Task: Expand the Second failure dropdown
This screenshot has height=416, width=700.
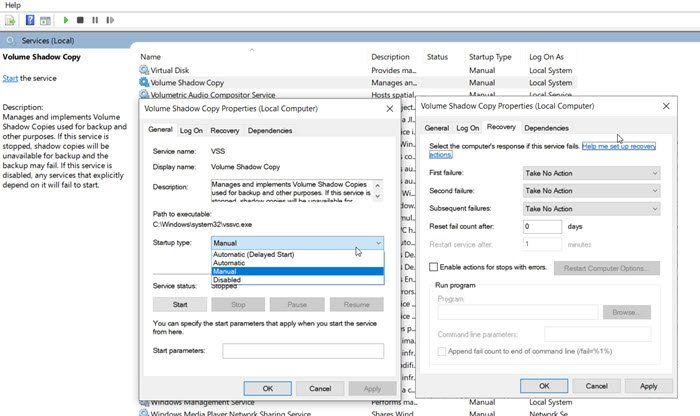Action: point(591,190)
